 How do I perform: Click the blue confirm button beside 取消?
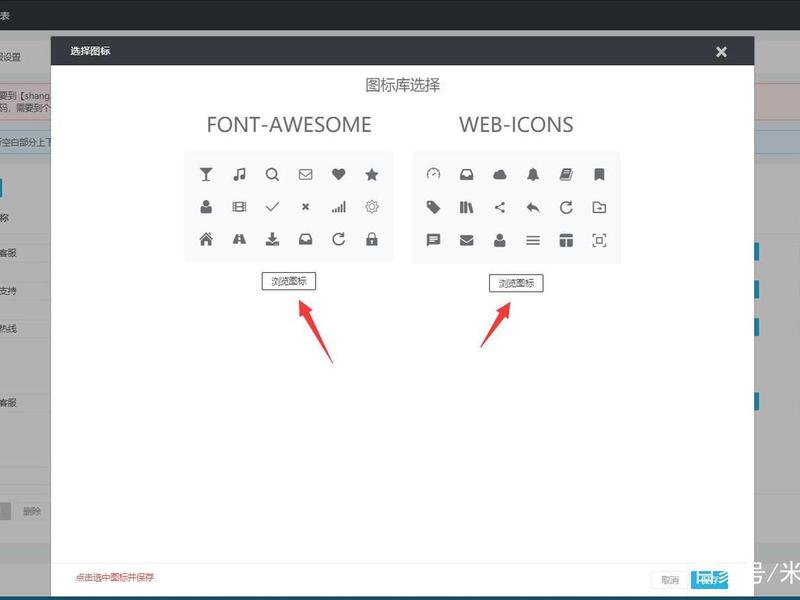[x=710, y=580]
